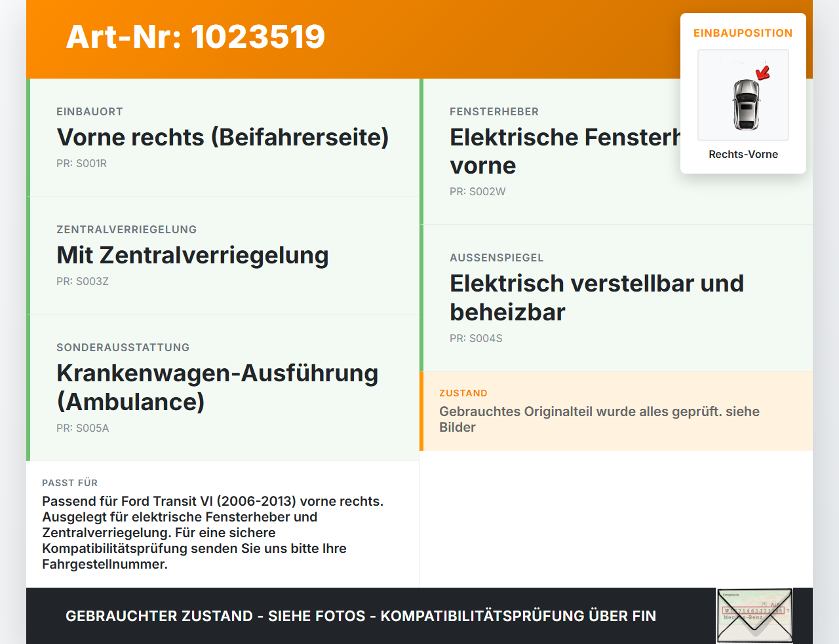Viewport: 839px width, 644px height.
Task: Click the ZENTRALVERRIEGELUNG label
Action: click(127, 229)
